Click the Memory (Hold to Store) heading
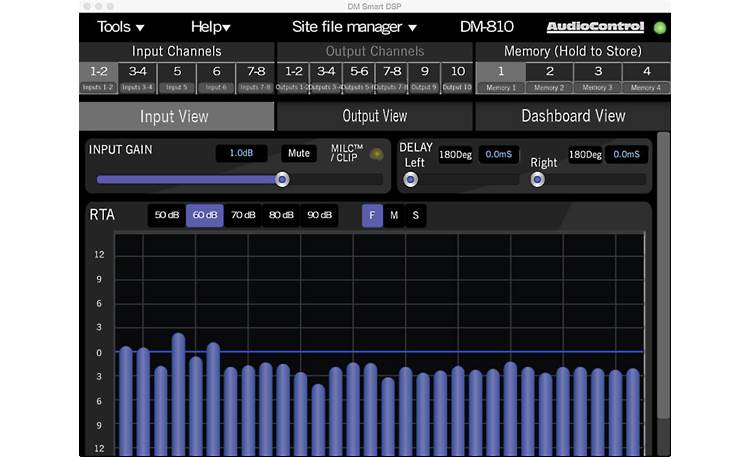750x457 pixels. pos(573,51)
